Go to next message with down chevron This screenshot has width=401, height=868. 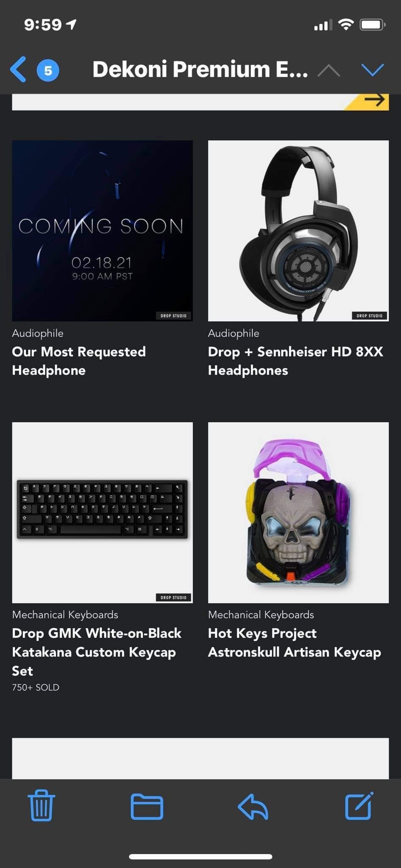point(373,70)
